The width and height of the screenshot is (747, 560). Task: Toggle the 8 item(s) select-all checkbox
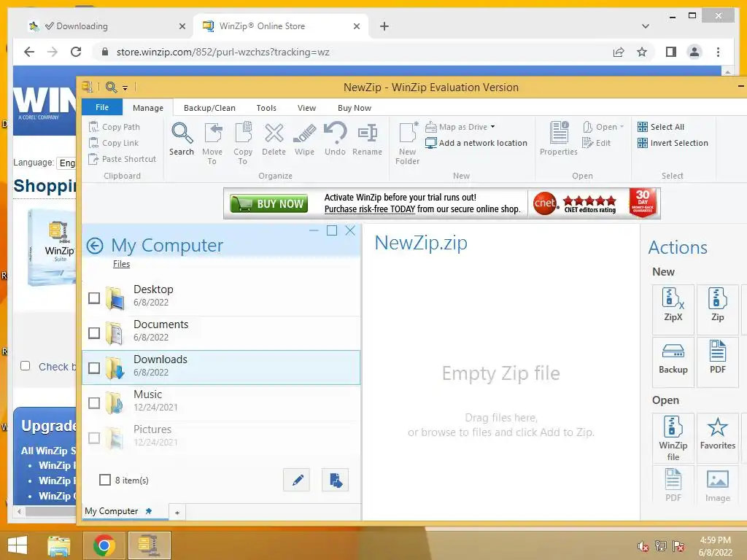point(105,480)
